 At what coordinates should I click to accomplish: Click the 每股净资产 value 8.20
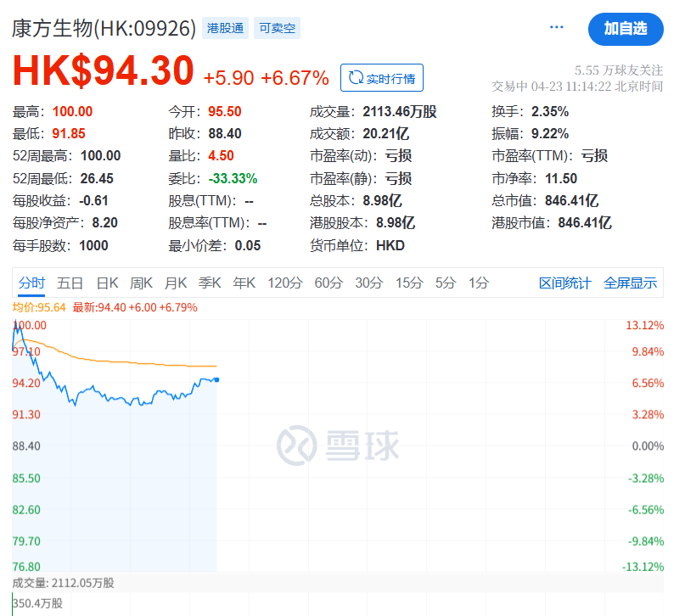(104, 223)
